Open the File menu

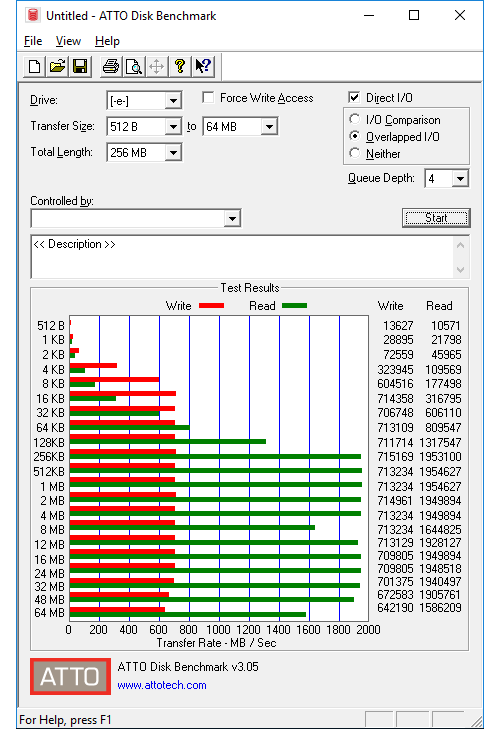(33, 41)
